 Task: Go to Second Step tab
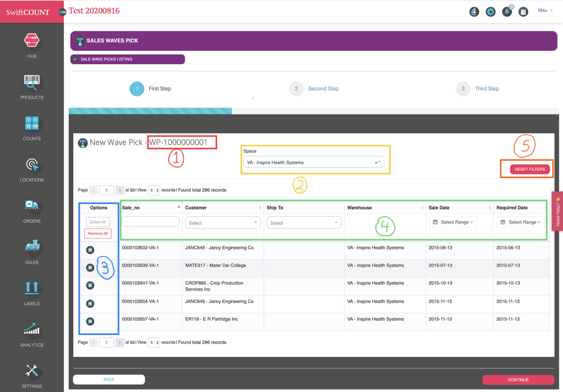pyautogui.click(x=314, y=89)
